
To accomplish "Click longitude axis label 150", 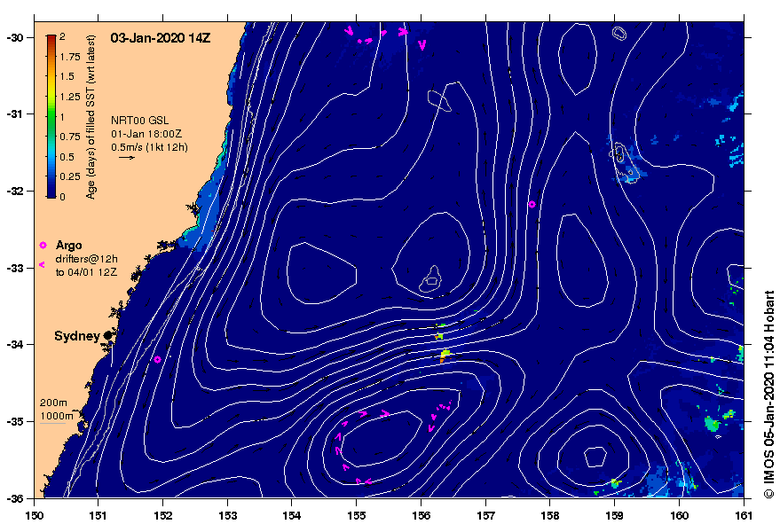I will [34, 515].
